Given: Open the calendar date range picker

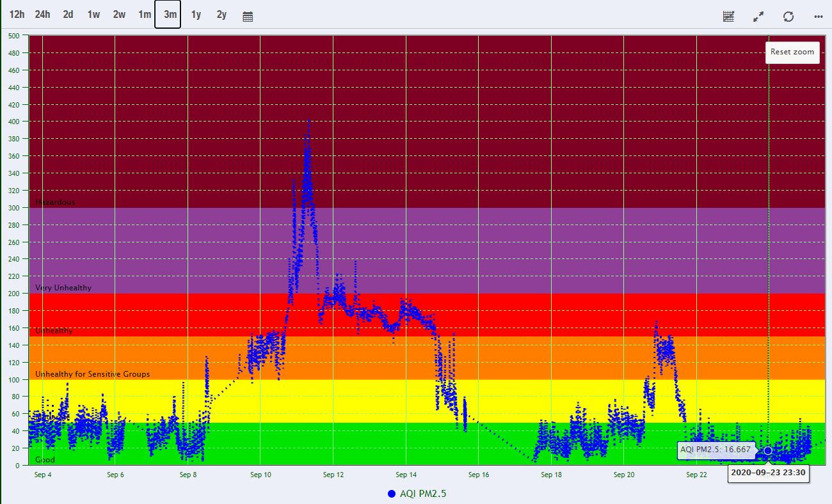Looking at the screenshot, I should [248, 16].
